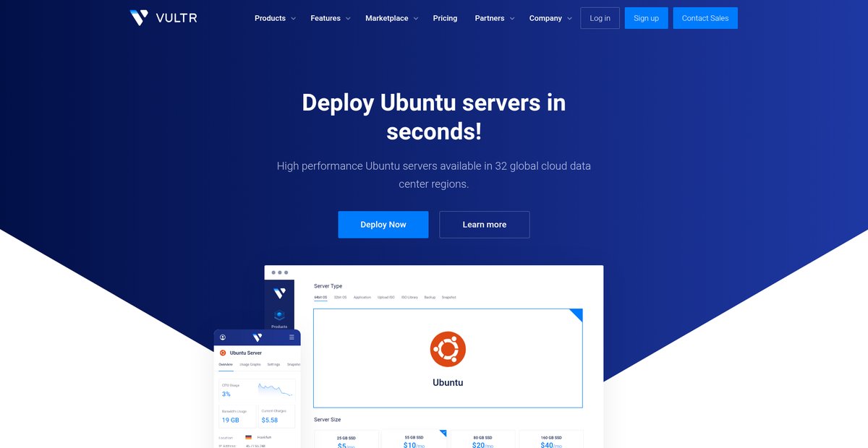Click the small Ubuntu icon beside Ubuntu Server
The width and height of the screenshot is (868, 448).
[223, 353]
